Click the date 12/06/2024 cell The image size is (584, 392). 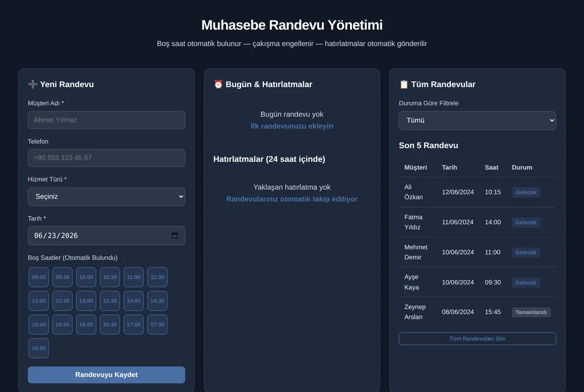click(457, 192)
